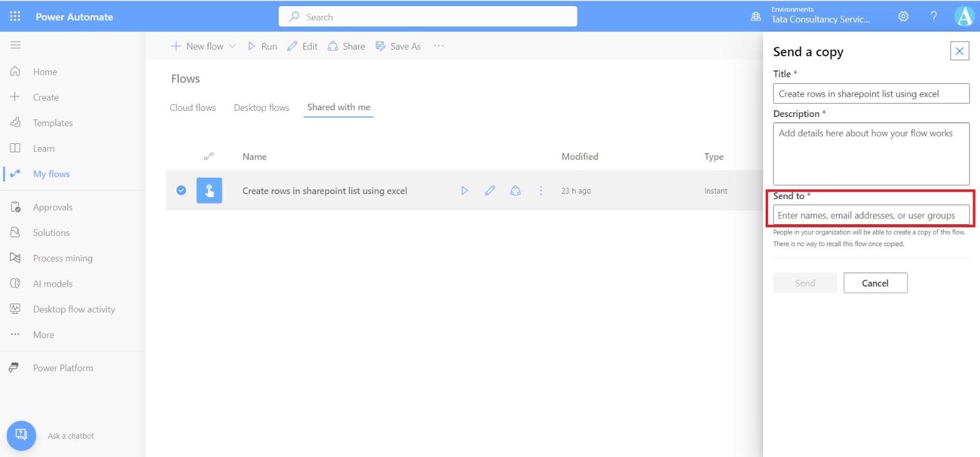Collapse the left navigation hamburger menu
The image size is (980, 457).
tap(16, 45)
